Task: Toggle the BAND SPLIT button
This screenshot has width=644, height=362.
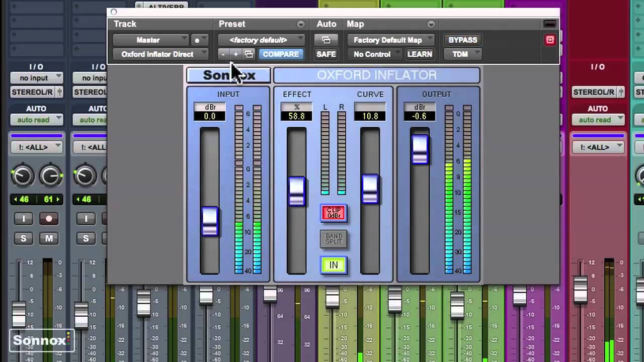Action: point(334,239)
